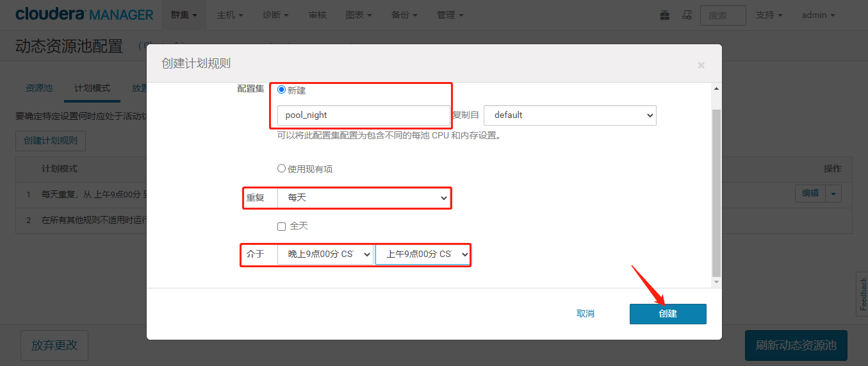
Task: Open the 重复 每天 dropdown
Action: pyautogui.click(x=364, y=198)
